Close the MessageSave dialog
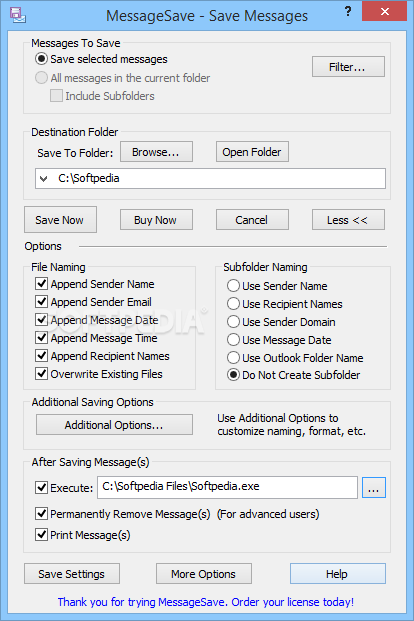 point(384,11)
